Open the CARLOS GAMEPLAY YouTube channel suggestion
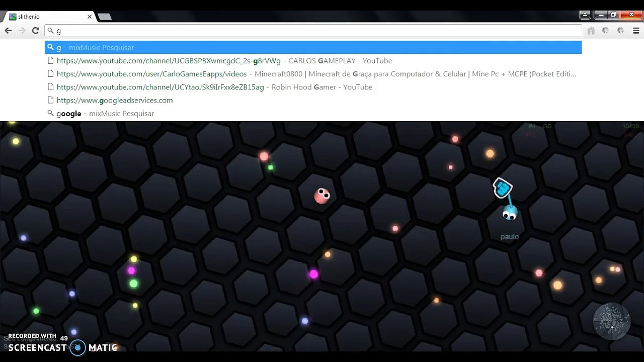 (x=313, y=61)
